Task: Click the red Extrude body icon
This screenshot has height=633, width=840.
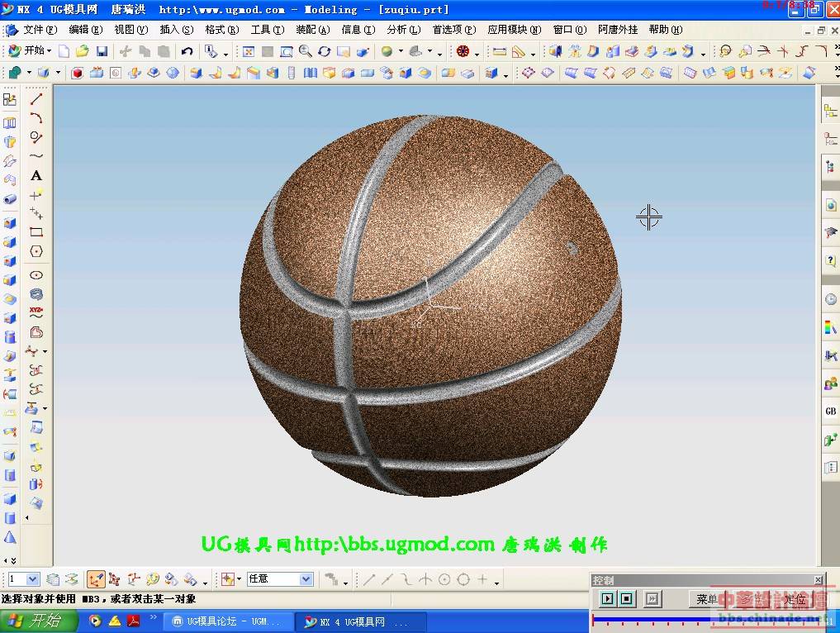Action: pyautogui.click(x=77, y=73)
